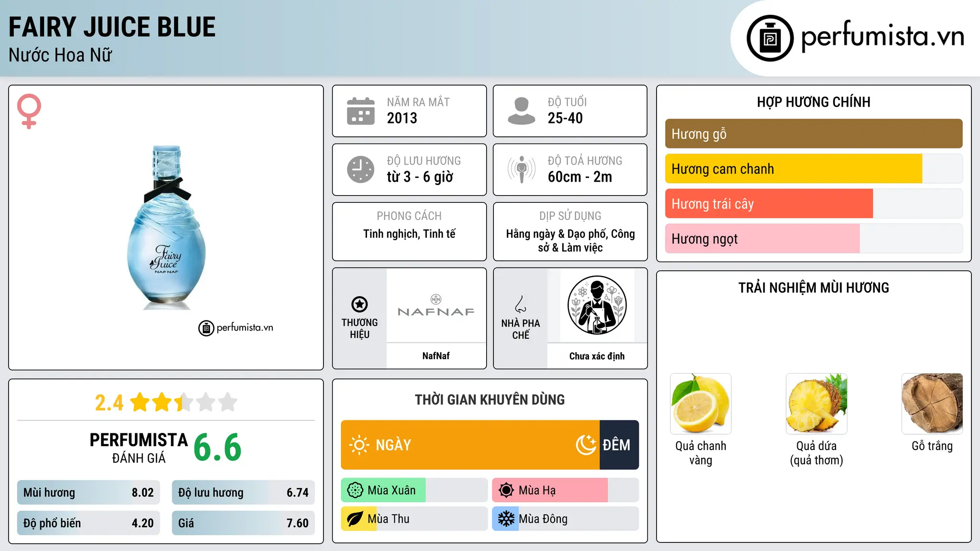Click the Mùa Đông season bar
Screen dimensions: 980x551
click(566, 519)
